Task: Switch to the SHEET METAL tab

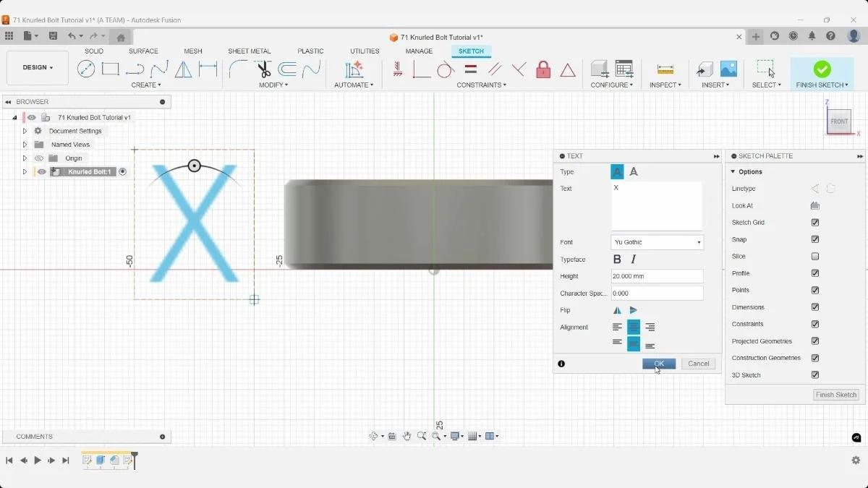Action: point(250,51)
